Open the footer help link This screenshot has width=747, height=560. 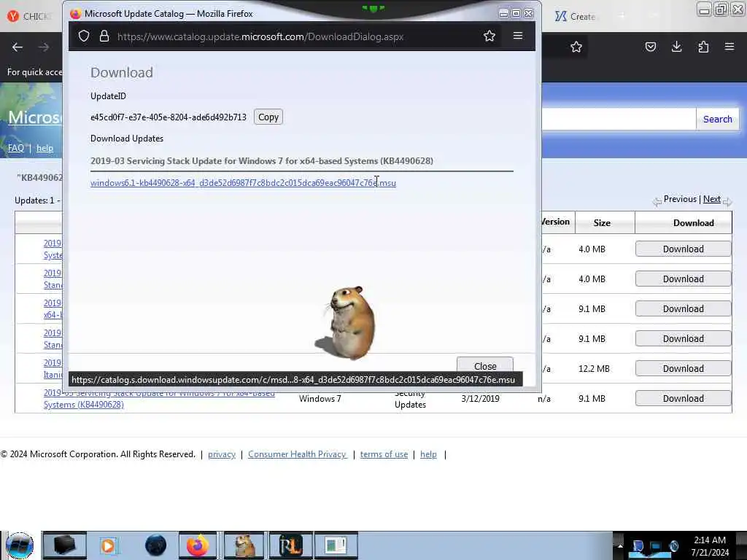[x=428, y=454]
